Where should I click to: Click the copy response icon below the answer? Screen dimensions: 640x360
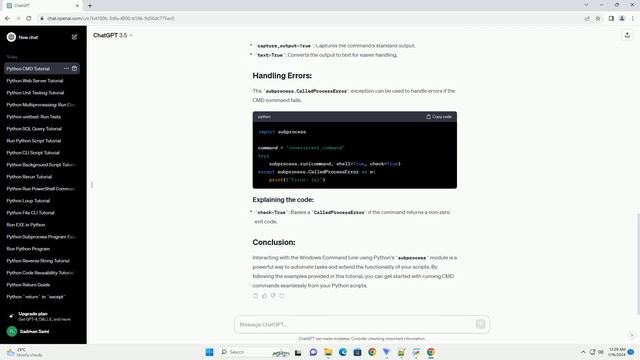[256, 296]
